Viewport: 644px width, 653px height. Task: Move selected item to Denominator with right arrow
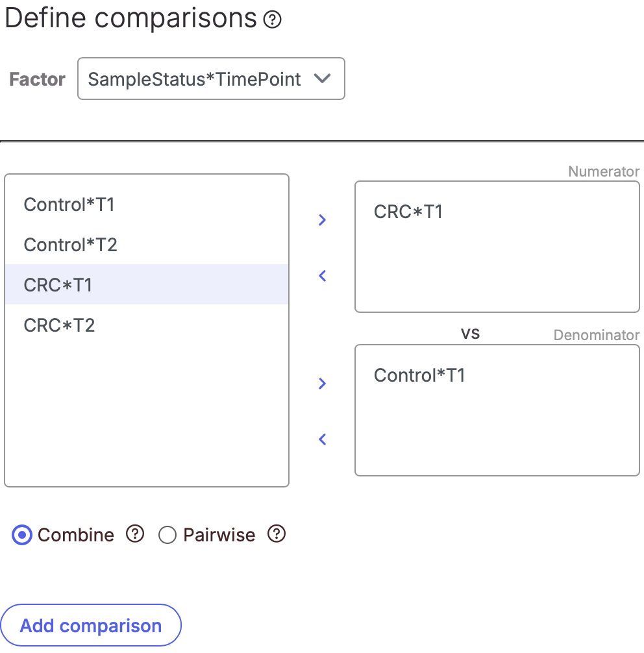click(322, 384)
